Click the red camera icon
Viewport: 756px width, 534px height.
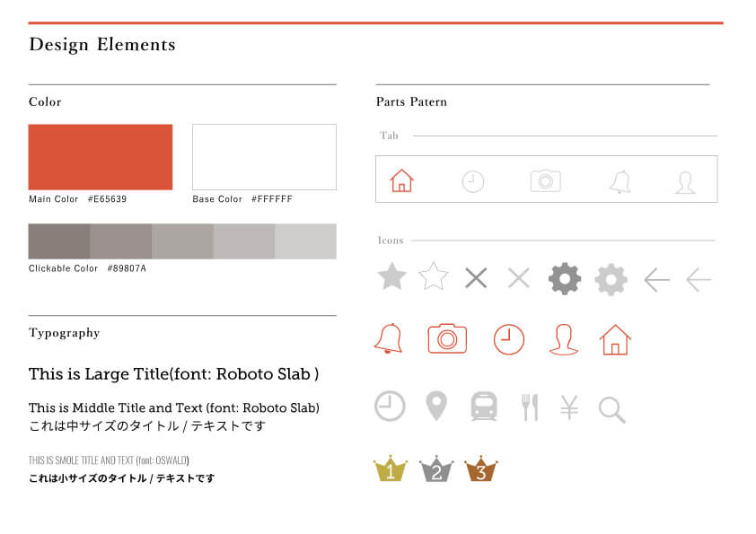click(447, 338)
